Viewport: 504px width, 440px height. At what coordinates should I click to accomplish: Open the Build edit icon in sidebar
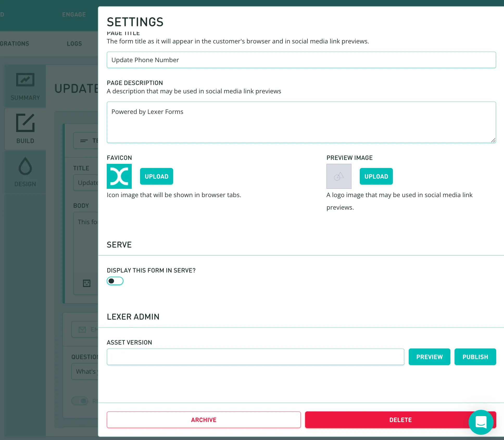25,123
